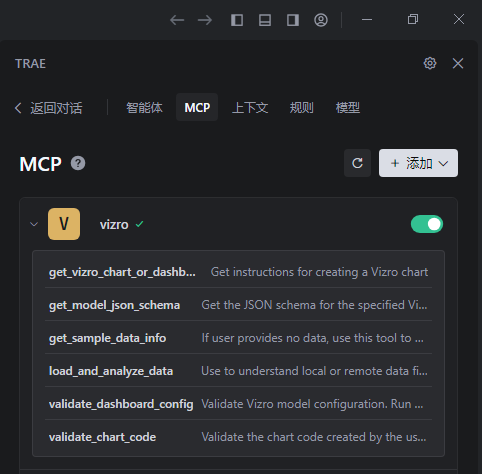The width and height of the screenshot is (482, 474).
Task: Click description 'Validate the chart code created by the us...'
Action: click(x=314, y=437)
